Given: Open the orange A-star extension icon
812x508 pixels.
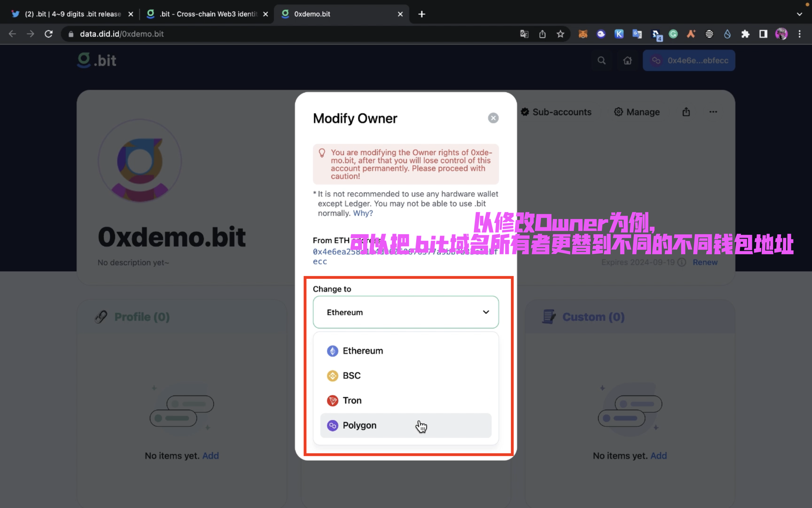Looking at the screenshot, I should (691, 34).
